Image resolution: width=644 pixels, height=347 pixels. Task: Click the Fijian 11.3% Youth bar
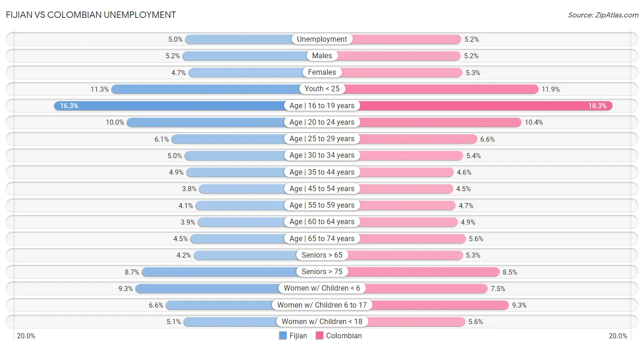tap(206, 89)
